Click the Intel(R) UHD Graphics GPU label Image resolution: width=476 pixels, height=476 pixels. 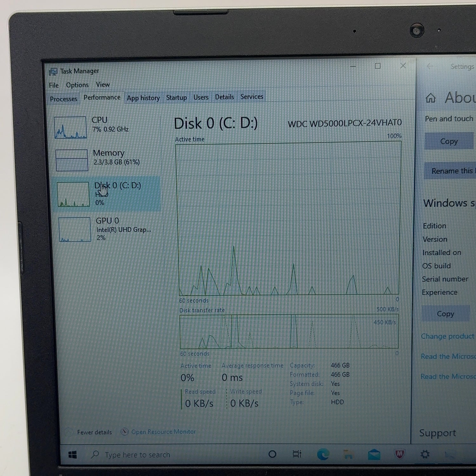[124, 230]
